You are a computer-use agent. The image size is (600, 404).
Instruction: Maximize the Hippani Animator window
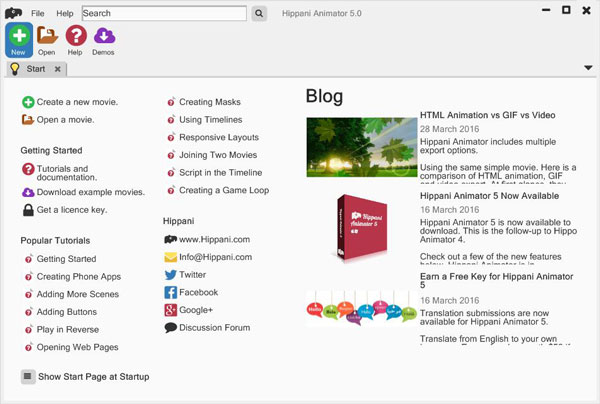(566, 10)
